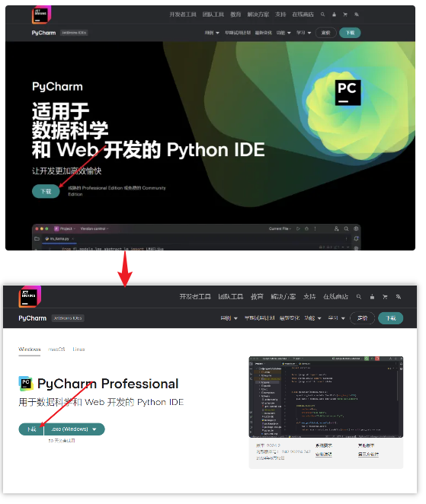Click 下载 button in hero page sub-navigation

point(350,33)
